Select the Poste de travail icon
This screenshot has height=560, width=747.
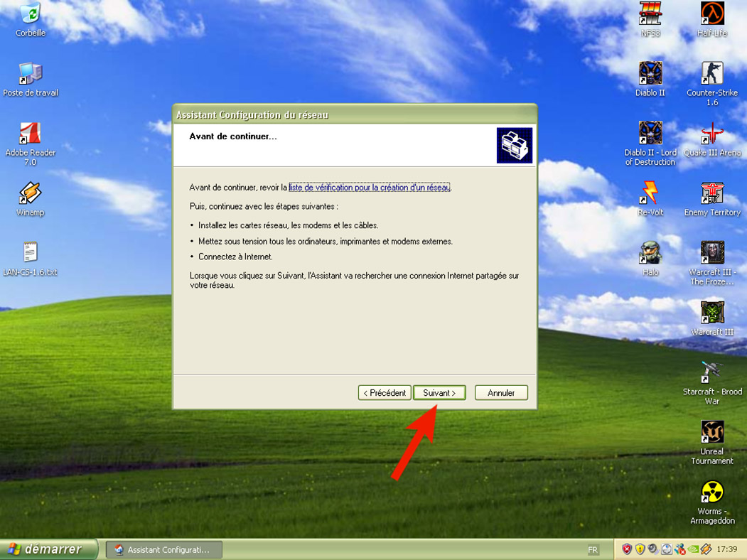click(x=30, y=74)
